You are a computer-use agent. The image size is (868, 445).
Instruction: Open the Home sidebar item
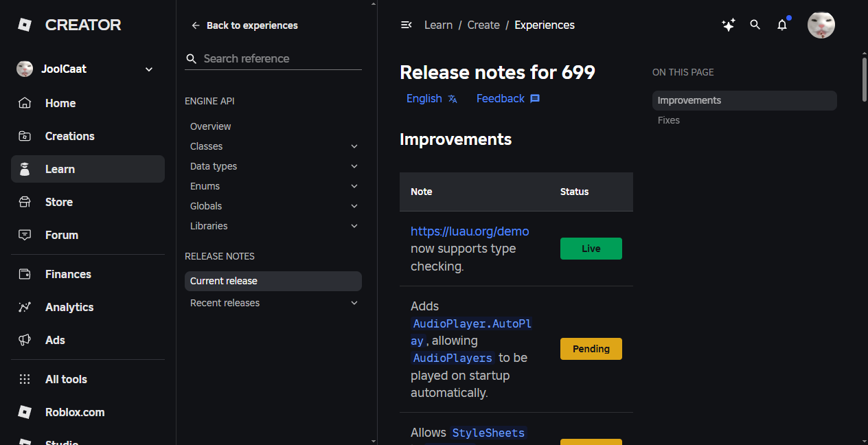click(x=88, y=103)
